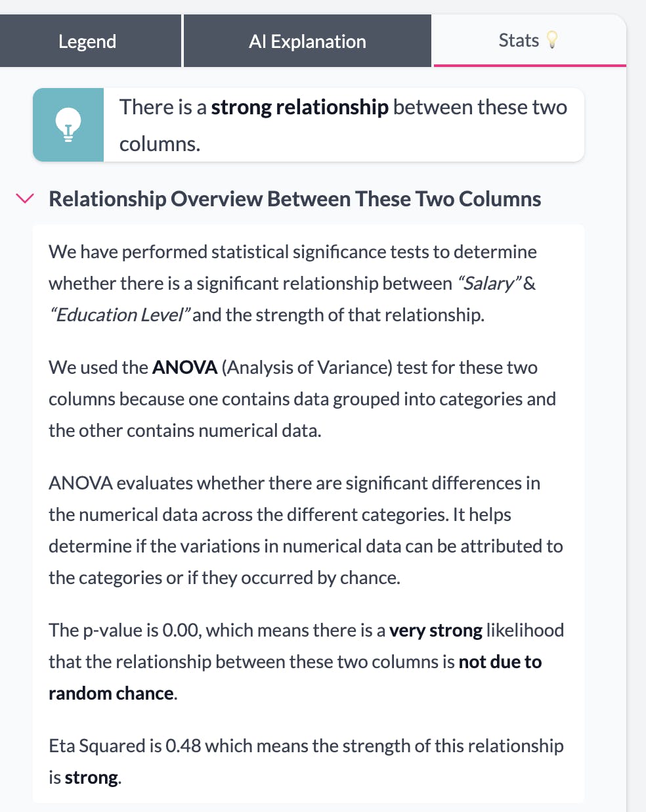Click the paragraph starting "We have performed"

[x=292, y=283]
